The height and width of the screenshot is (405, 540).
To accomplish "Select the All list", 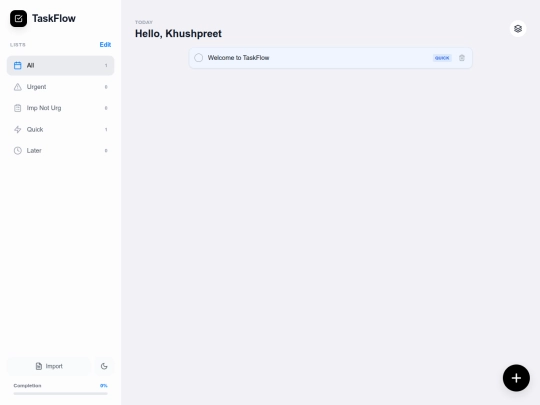I will [x=60, y=65].
